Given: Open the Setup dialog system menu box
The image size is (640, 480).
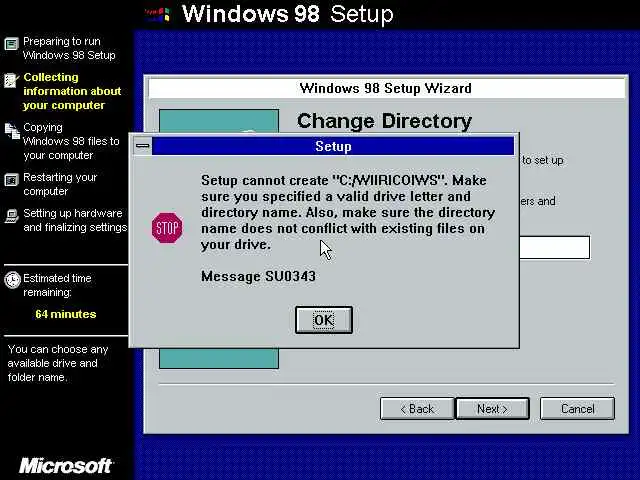Looking at the screenshot, I should coord(142,146).
